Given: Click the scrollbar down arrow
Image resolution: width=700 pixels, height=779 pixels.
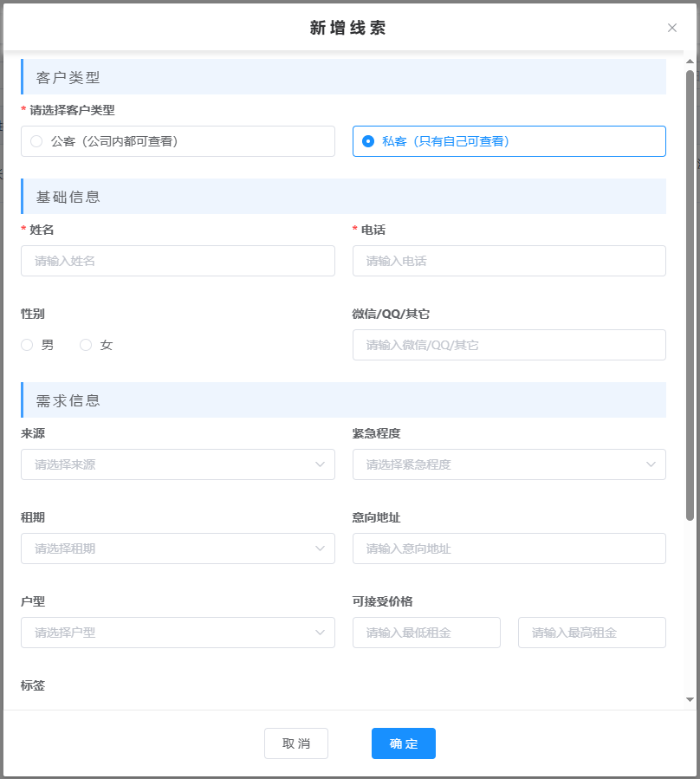Looking at the screenshot, I should click(x=690, y=699).
